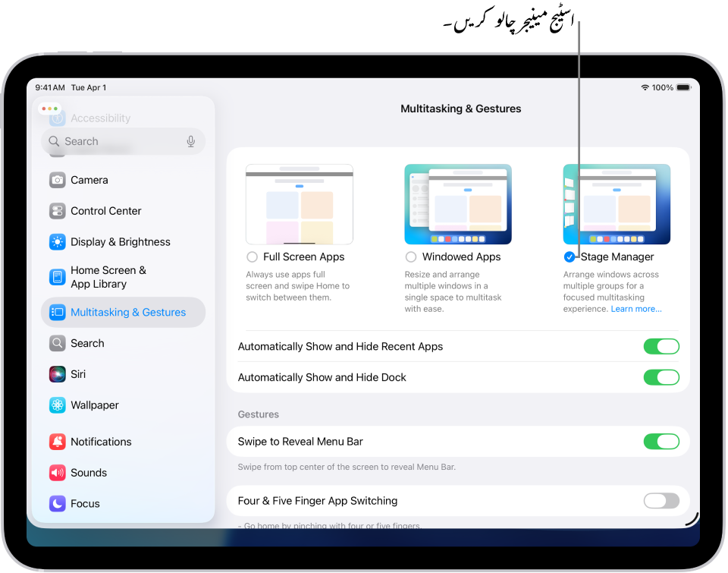Enable Four & Five Finger App Switching
Image resolution: width=728 pixels, height=573 pixels.
point(661,501)
